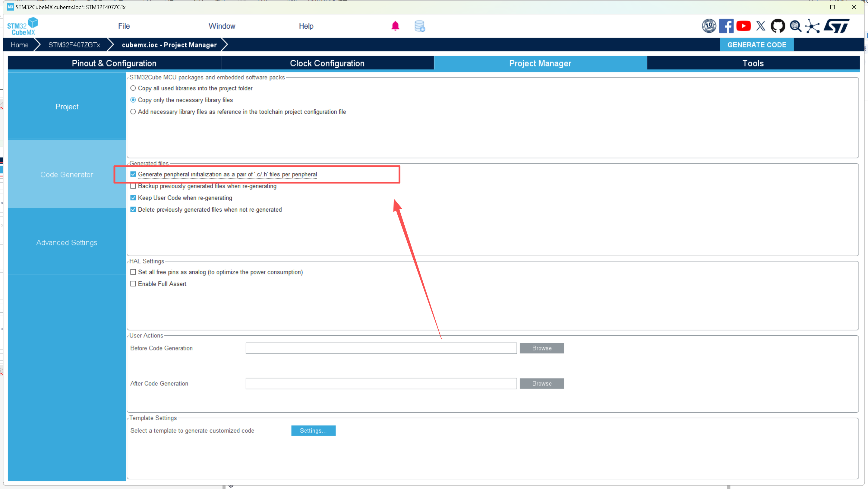Click the ST logo icon
This screenshot has height=489, width=868.
[x=836, y=26]
